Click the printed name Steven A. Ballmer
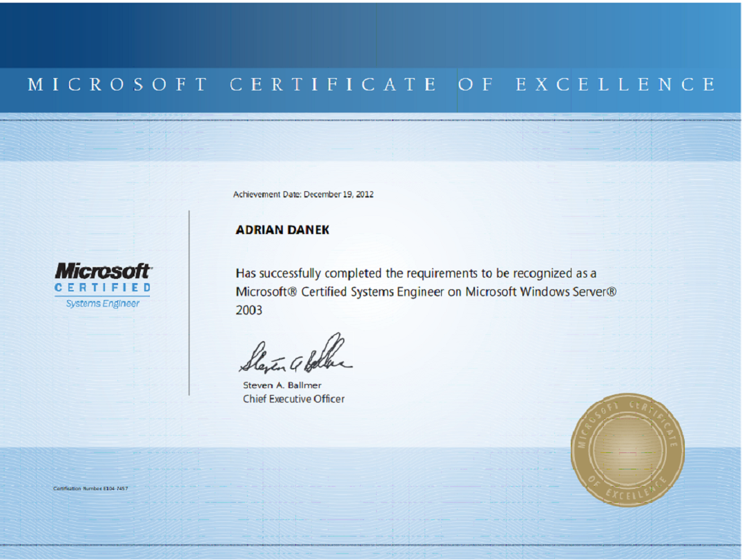Viewport: 742px width, 560px height. pos(282,385)
